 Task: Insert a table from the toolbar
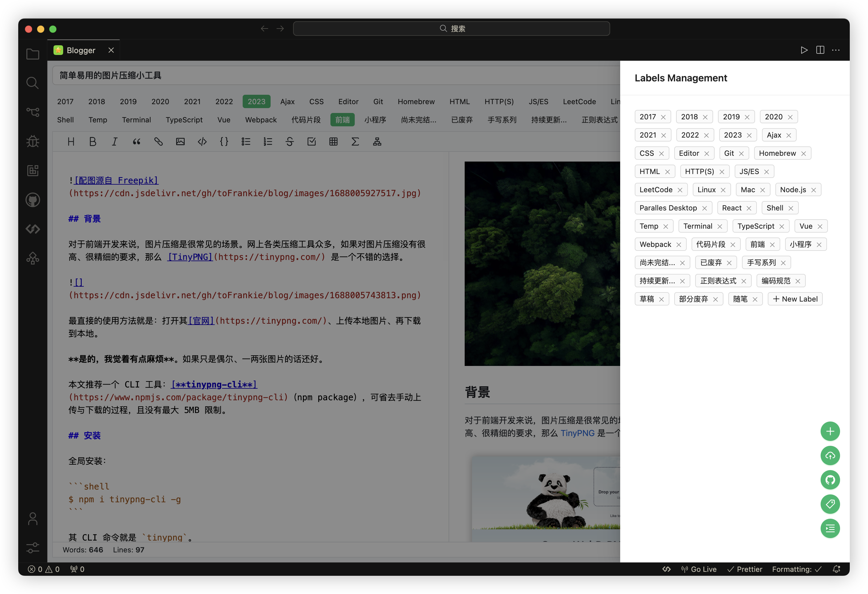[333, 142]
